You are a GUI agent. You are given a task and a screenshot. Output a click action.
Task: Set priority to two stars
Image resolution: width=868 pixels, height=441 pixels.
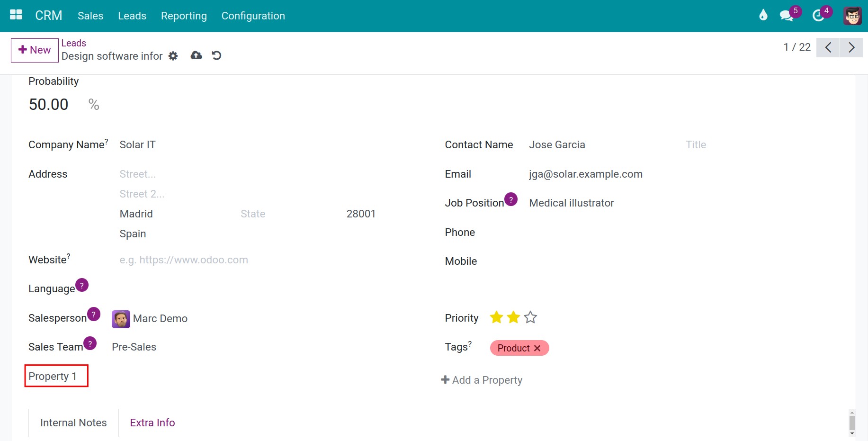513,317
